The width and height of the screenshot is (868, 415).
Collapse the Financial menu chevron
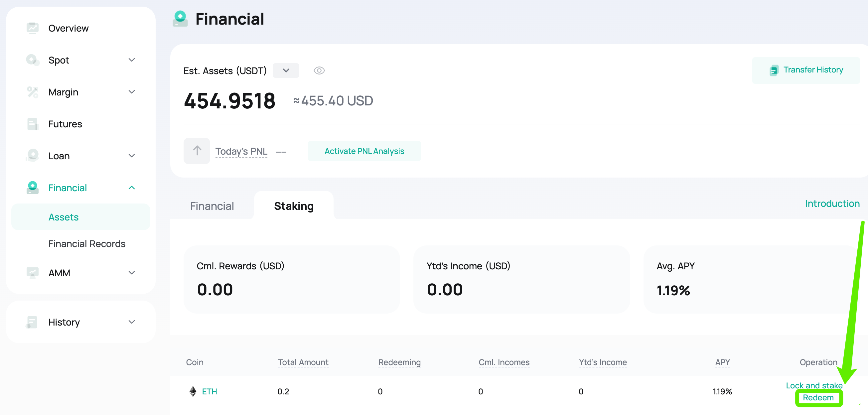132,188
